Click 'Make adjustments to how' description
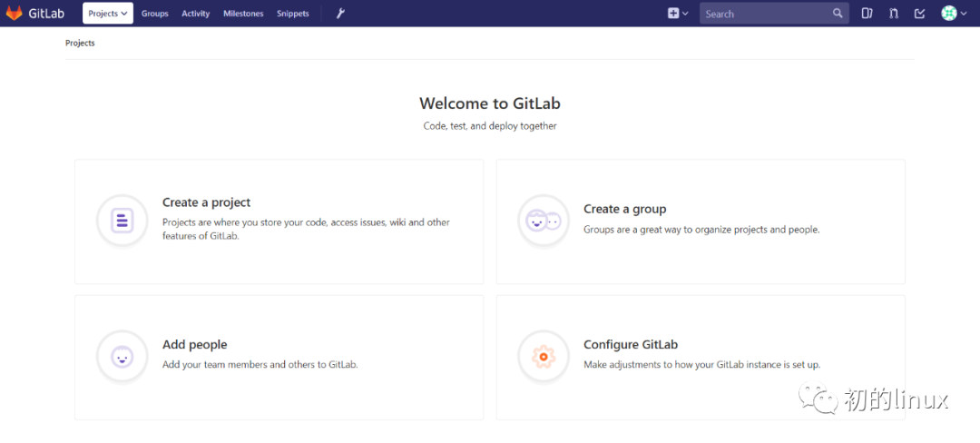The width and height of the screenshot is (980, 443). tap(701, 364)
